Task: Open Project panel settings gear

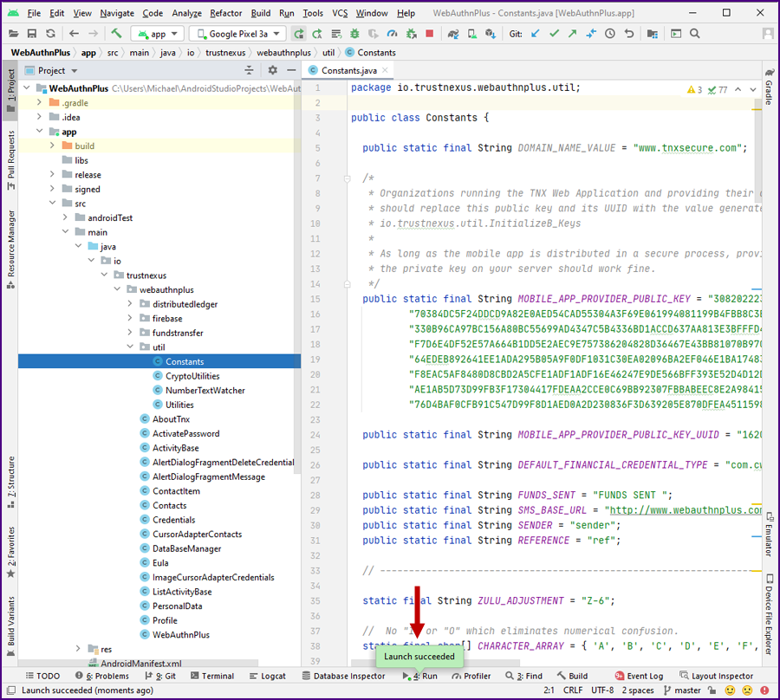Action: (x=272, y=70)
